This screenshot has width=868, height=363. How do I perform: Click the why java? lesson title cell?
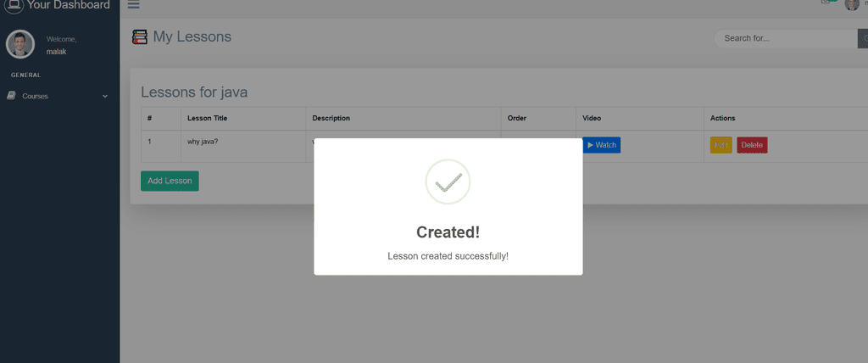tap(243, 147)
